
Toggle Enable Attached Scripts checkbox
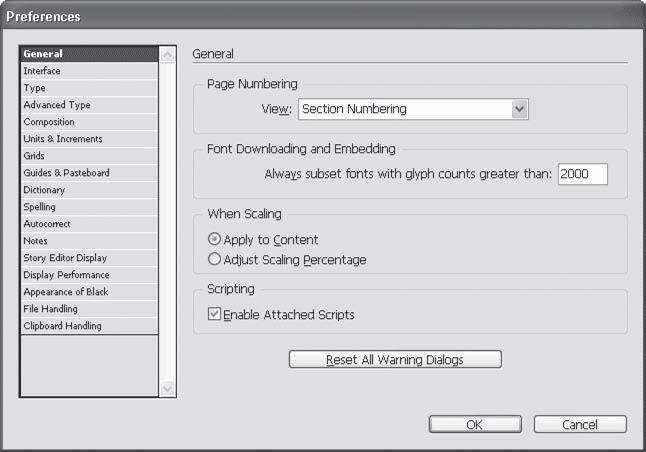pyautogui.click(x=214, y=315)
